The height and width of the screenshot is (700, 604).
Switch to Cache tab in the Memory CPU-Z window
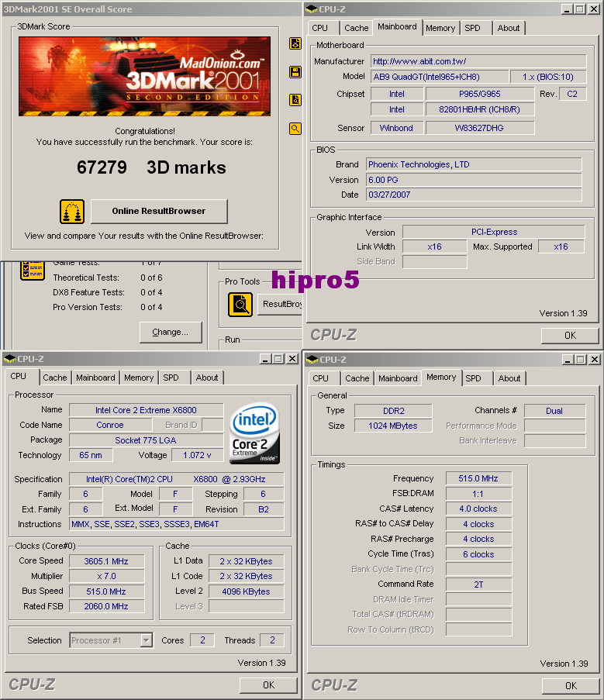coord(357,378)
